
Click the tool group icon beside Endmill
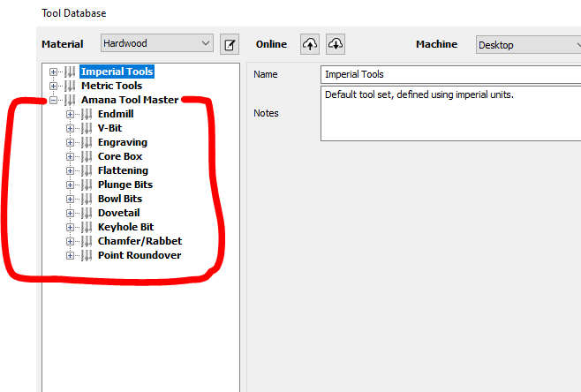coord(87,114)
